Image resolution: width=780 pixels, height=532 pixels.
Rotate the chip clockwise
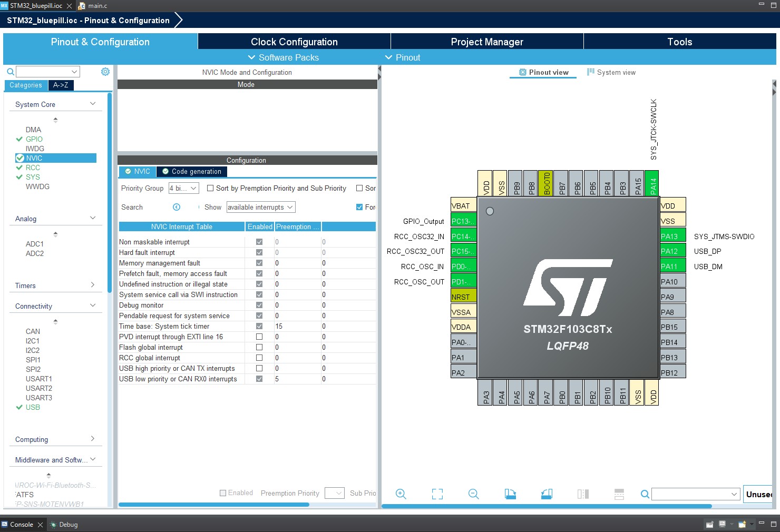click(x=510, y=494)
